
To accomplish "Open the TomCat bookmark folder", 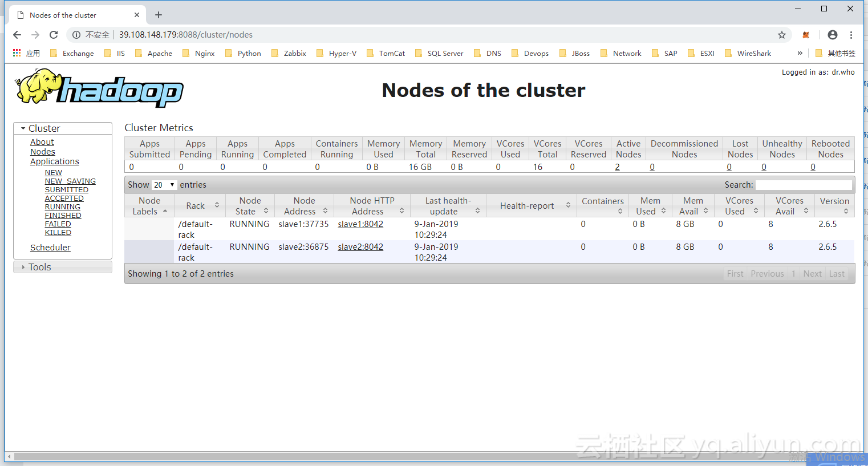I will tap(386, 54).
